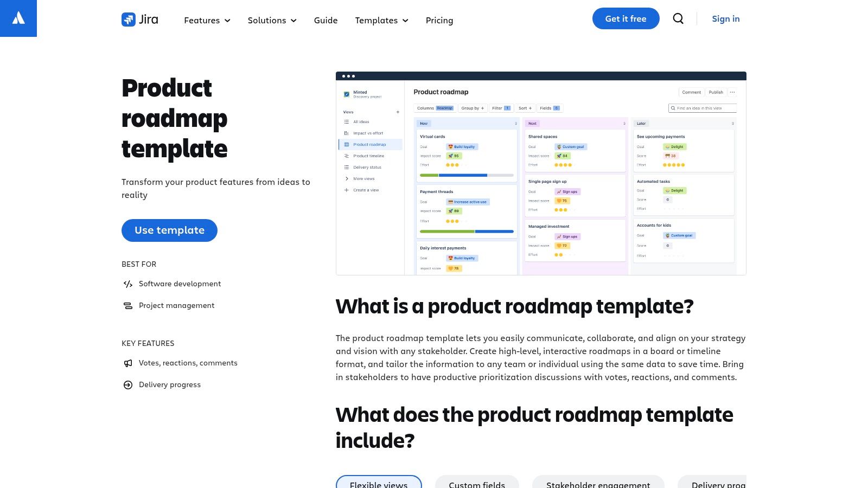Expand More views in the project sidebar
This screenshot has width=868, height=488.
coord(346,178)
